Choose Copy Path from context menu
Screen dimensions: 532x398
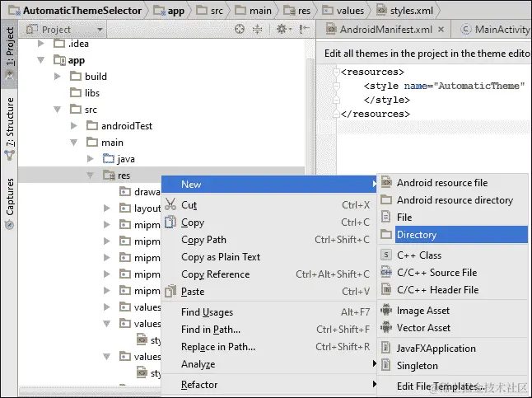tap(268, 240)
